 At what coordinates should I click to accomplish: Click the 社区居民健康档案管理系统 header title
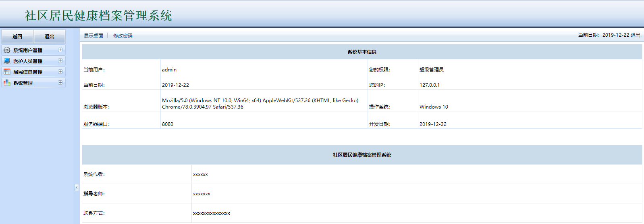(x=98, y=15)
